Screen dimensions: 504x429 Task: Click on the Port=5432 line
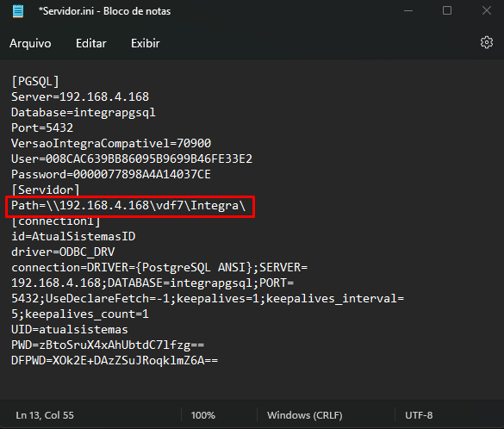pos(42,128)
